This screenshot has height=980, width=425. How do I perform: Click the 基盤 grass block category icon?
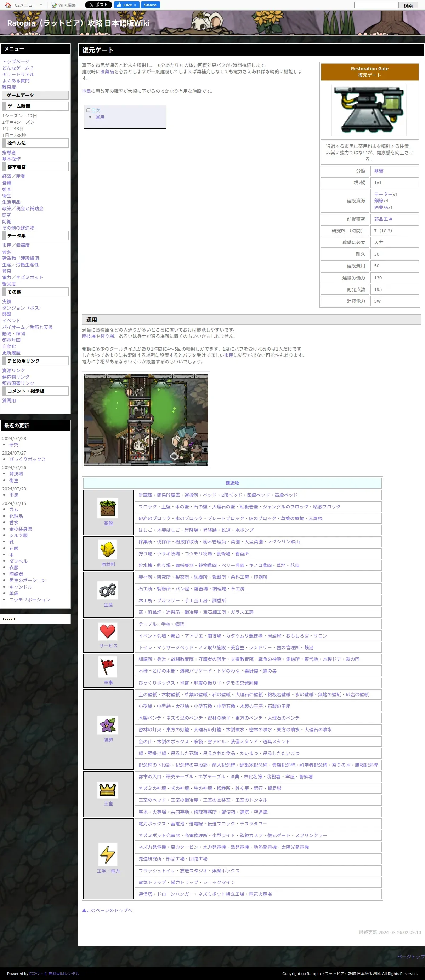point(108,508)
